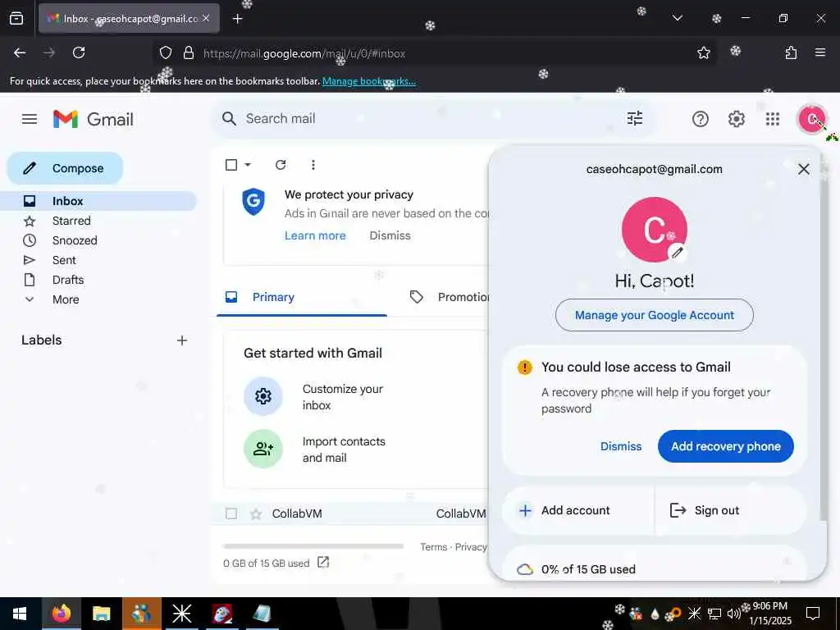
Task: Click the account panel scrollbar
Action: click(x=824, y=343)
